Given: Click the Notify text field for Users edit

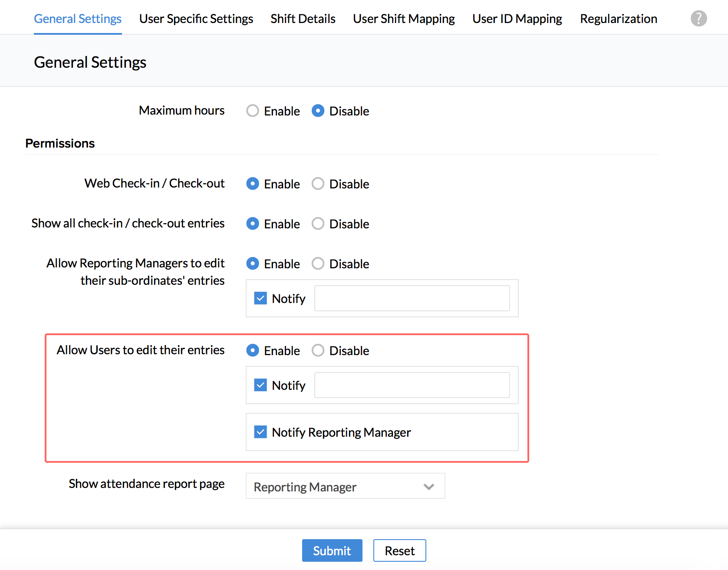Looking at the screenshot, I should 412,385.
